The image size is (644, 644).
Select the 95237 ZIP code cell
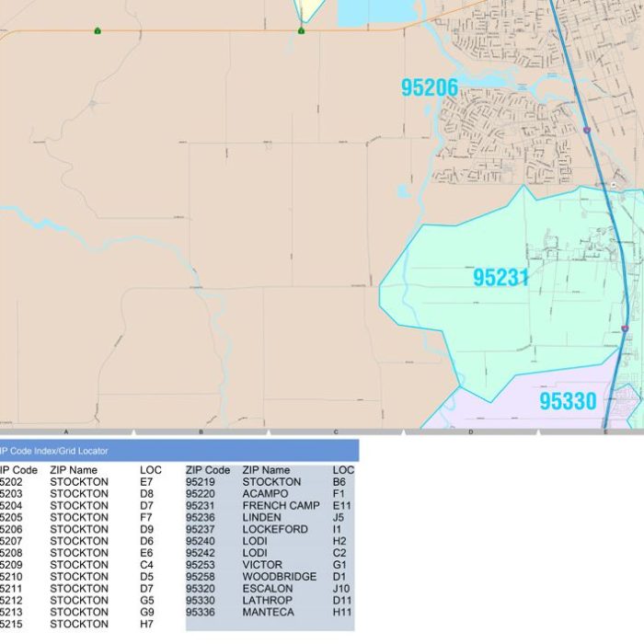point(201,529)
